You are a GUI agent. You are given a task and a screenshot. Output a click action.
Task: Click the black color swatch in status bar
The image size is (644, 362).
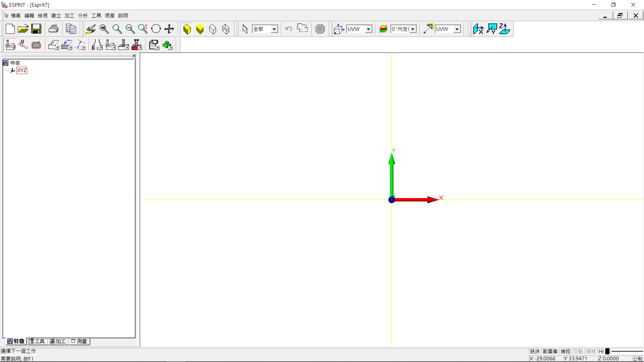pyautogui.click(x=607, y=351)
